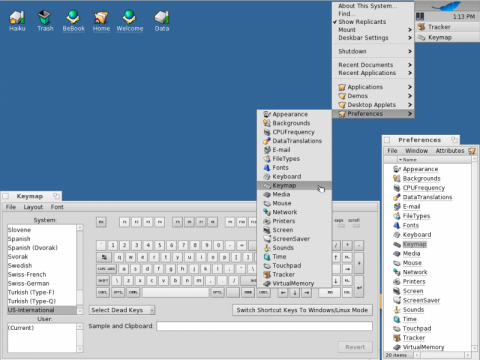Screen dimensions: 480x360
Task: Click the Sample and Clipboard text field
Action: click(264, 326)
